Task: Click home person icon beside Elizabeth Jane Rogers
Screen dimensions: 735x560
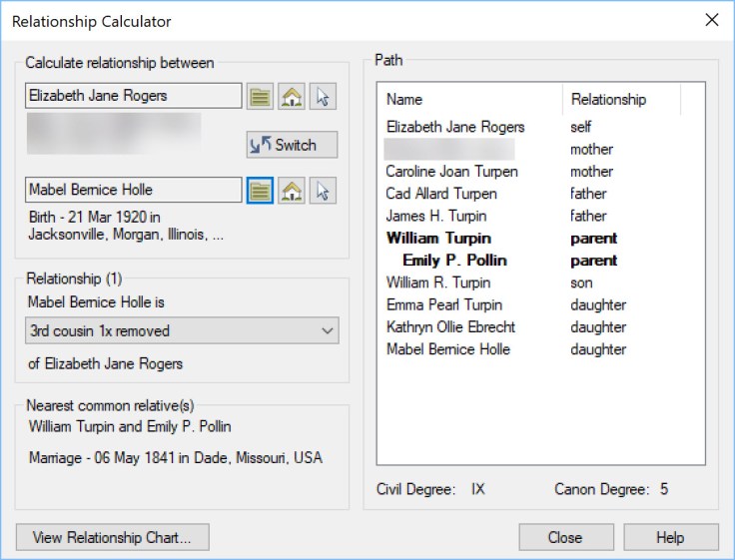Action: 291,97
